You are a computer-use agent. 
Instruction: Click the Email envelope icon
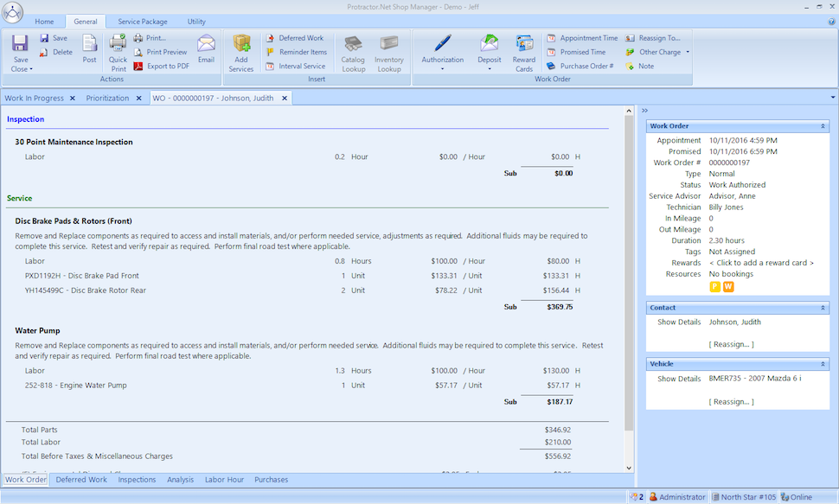(x=206, y=43)
